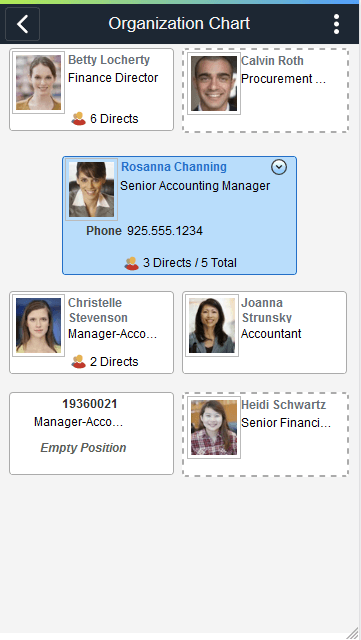The width and height of the screenshot is (361, 640).
Task: Select the Calvin Roth name link
Action: [x=272, y=61]
